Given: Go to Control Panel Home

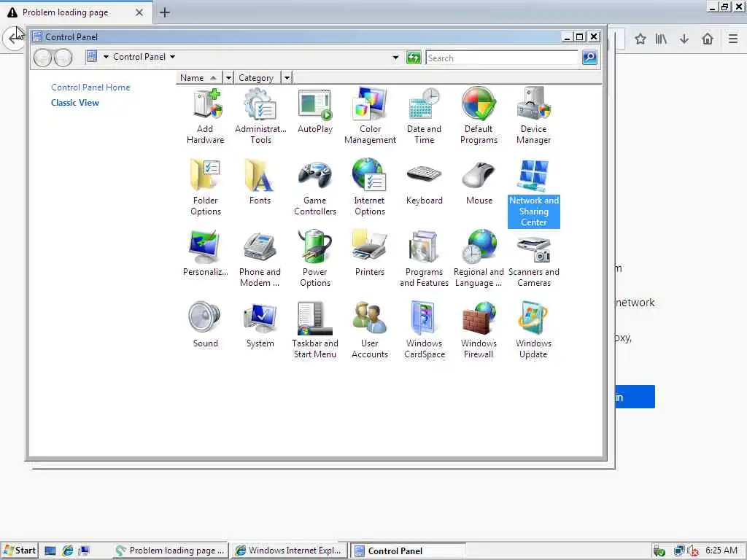Looking at the screenshot, I should point(90,87).
